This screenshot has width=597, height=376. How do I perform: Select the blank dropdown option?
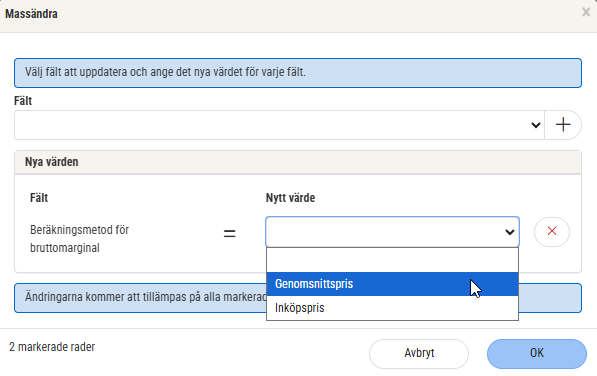393,260
